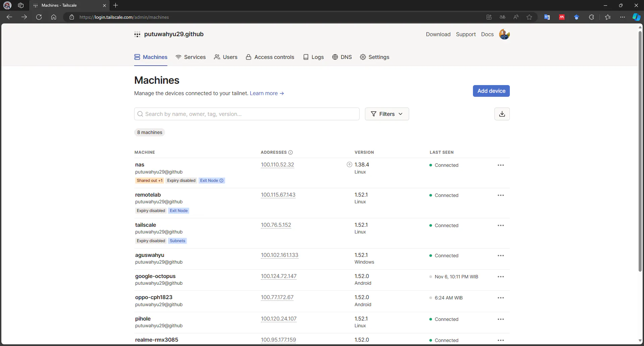644x346 pixels.
Task: Expand the Filters dropdown
Action: [387, 114]
